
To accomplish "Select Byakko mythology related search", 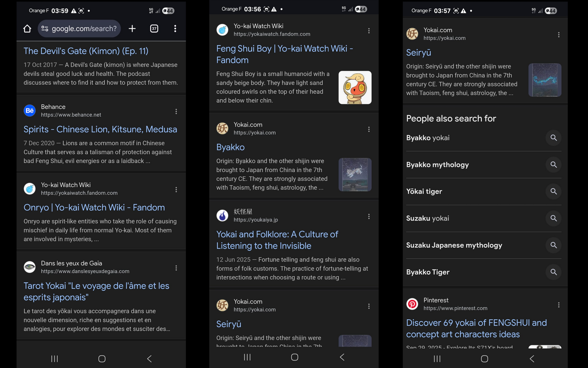I will [x=437, y=165].
